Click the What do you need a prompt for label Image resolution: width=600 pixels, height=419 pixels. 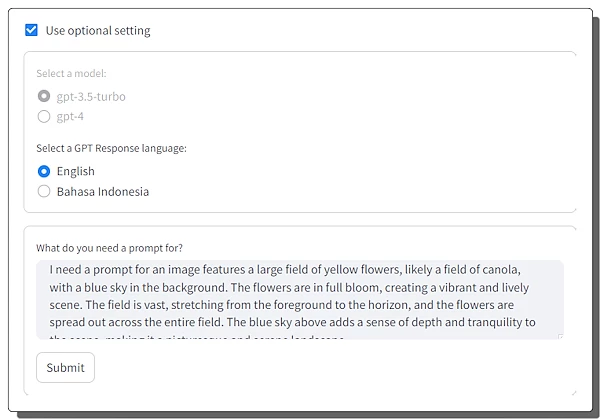tap(109, 247)
